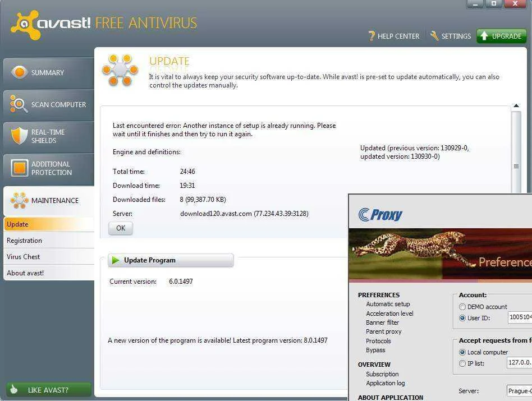Click the 'Latest program version: 8.0.1497' message
Viewport: 532px width, 401px height.
(280, 340)
